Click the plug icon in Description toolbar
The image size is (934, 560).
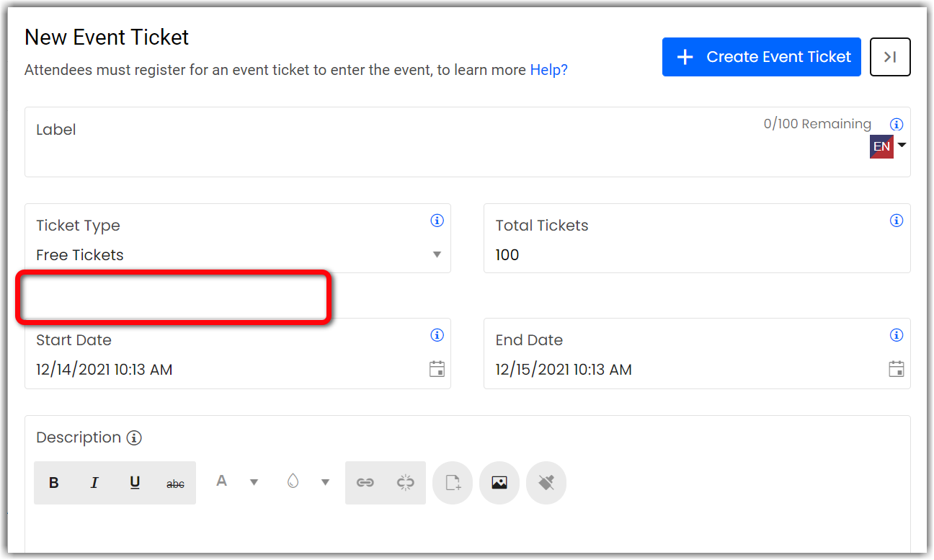(546, 483)
